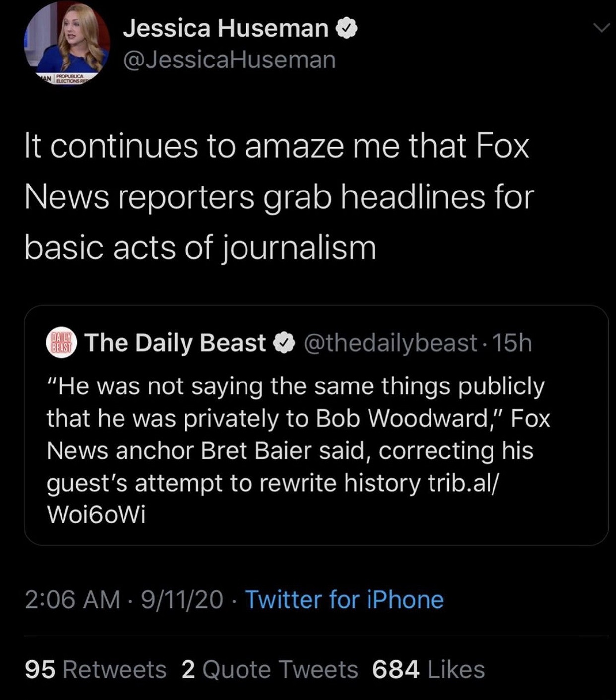View the 2 Quote Tweets list
Screen dimensions: 616x700
(x=269, y=669)
